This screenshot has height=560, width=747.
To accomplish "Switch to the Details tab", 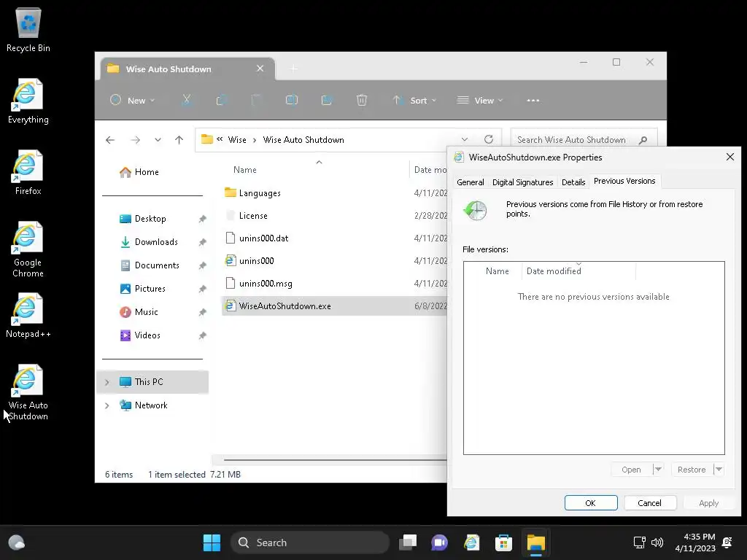I will pos(573,182).
